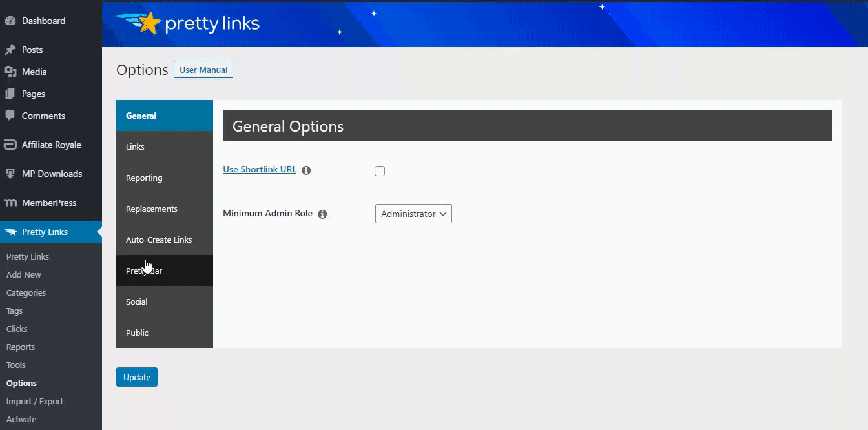Viewport: 868px width, 430px height.
Task: Enable the Use Shortlink URL checkbox
Action: pyautogui.click(x=380, y=171)
